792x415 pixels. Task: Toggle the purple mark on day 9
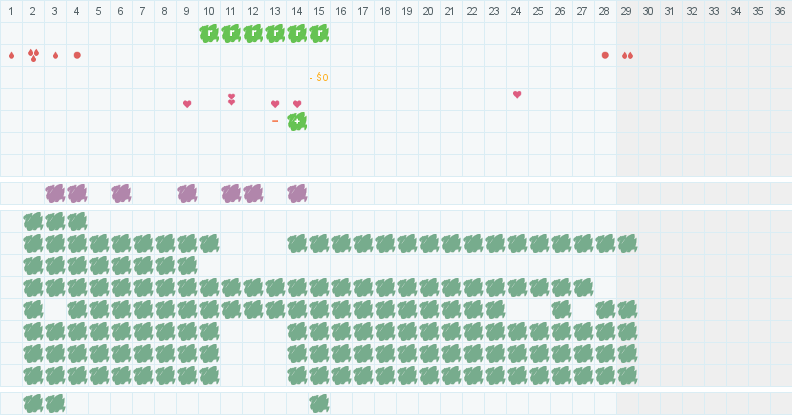pos(187,193)
